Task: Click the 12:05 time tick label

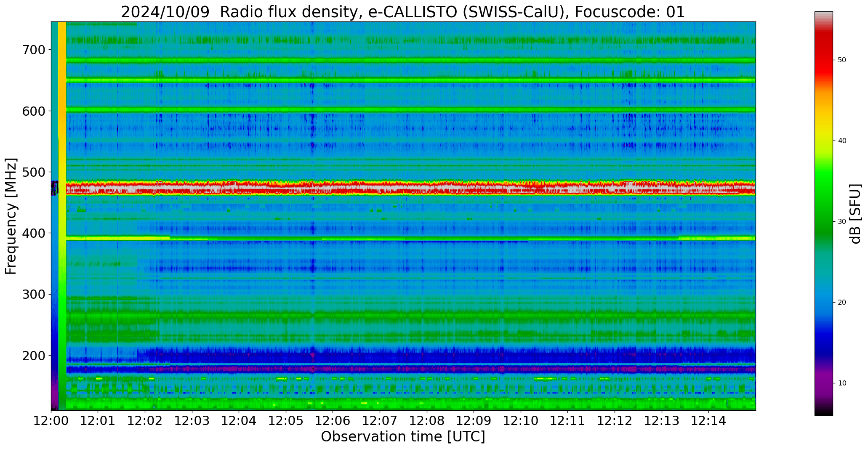Action: click(286, 420)
